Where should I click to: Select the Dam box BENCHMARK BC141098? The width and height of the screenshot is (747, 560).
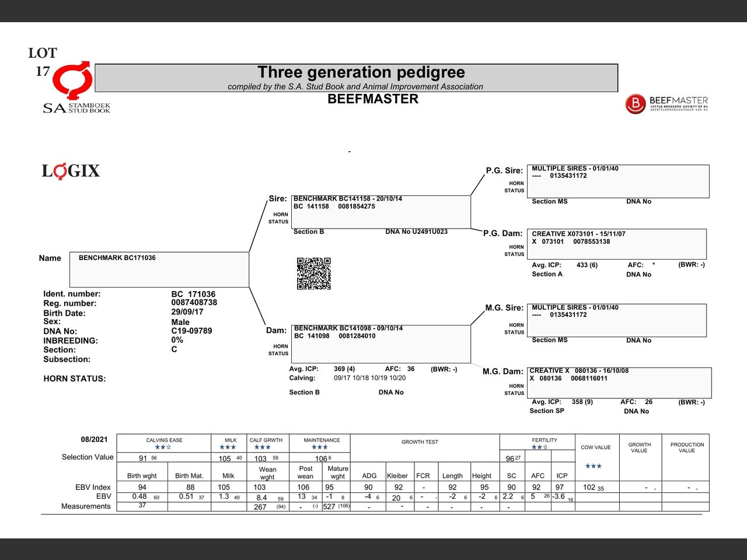(x=381, y=344)
